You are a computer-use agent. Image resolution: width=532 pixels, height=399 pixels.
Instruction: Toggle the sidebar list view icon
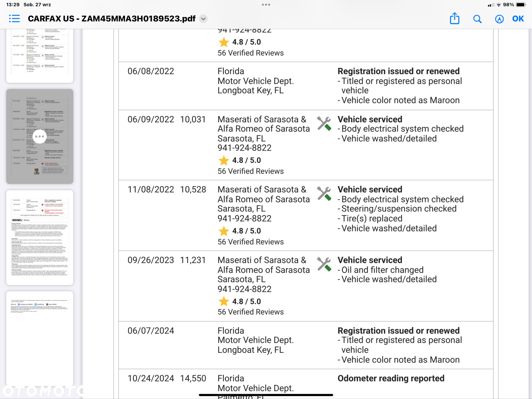point(14,19)
